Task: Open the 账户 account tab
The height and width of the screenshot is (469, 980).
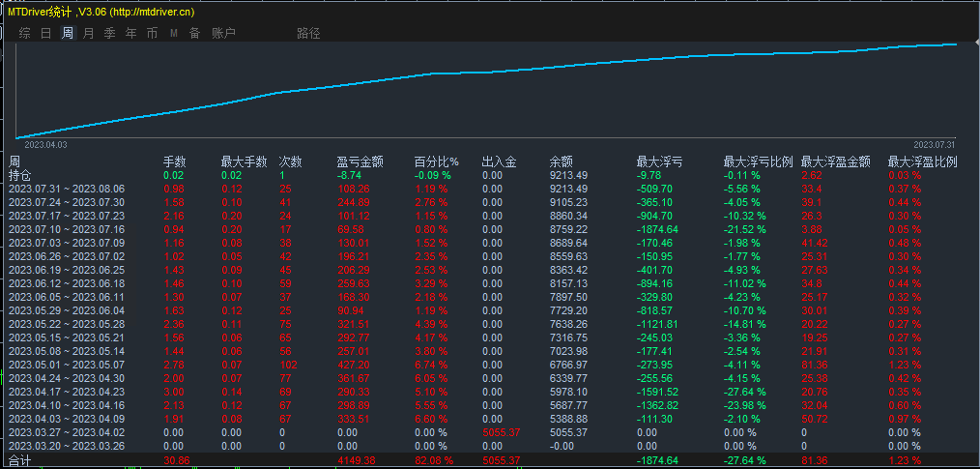Action: point(223,33)
